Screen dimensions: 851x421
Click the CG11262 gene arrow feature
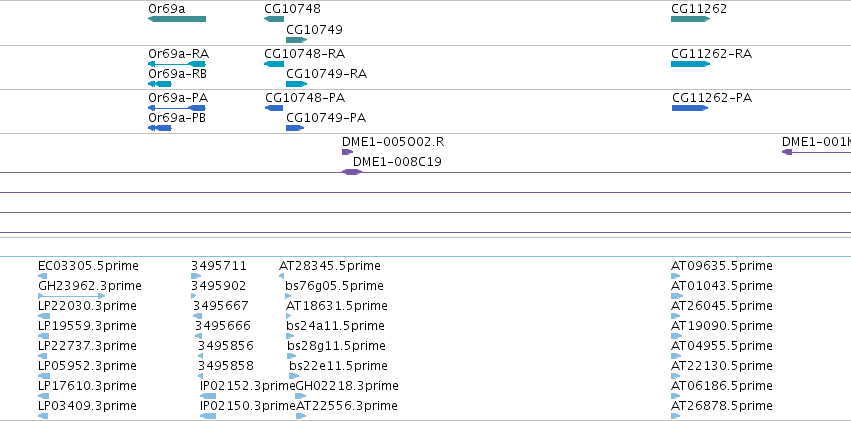(x=690, y=19)
